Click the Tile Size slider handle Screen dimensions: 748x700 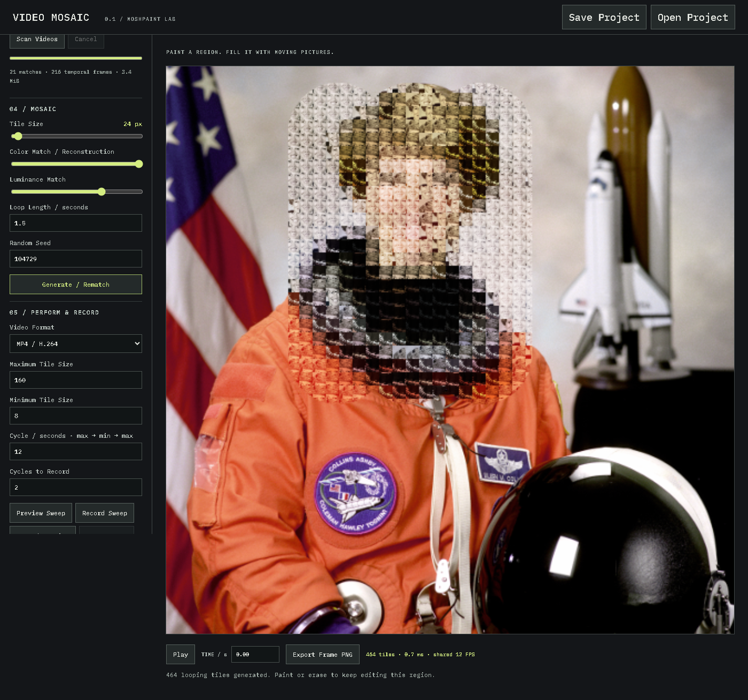pyautogui.click(x=18, y=136)
